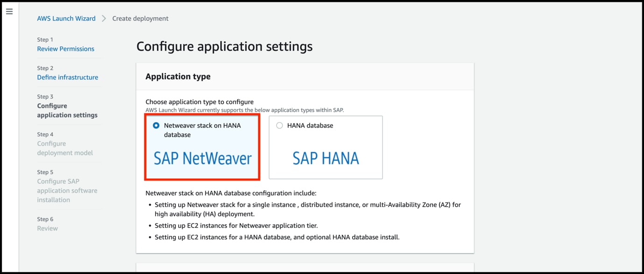Go to the Configure deployment model step
Image resolution: width=644 pixels, height=274 pixels.
point(65,148)
